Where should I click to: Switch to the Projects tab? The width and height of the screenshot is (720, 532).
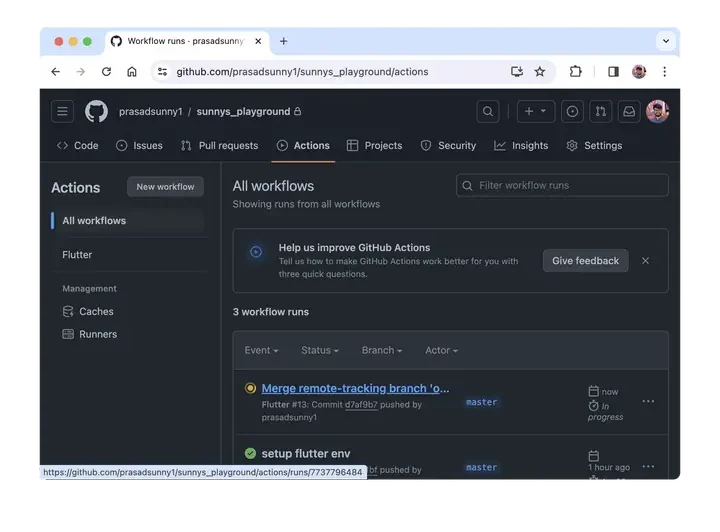coord(375,146)
